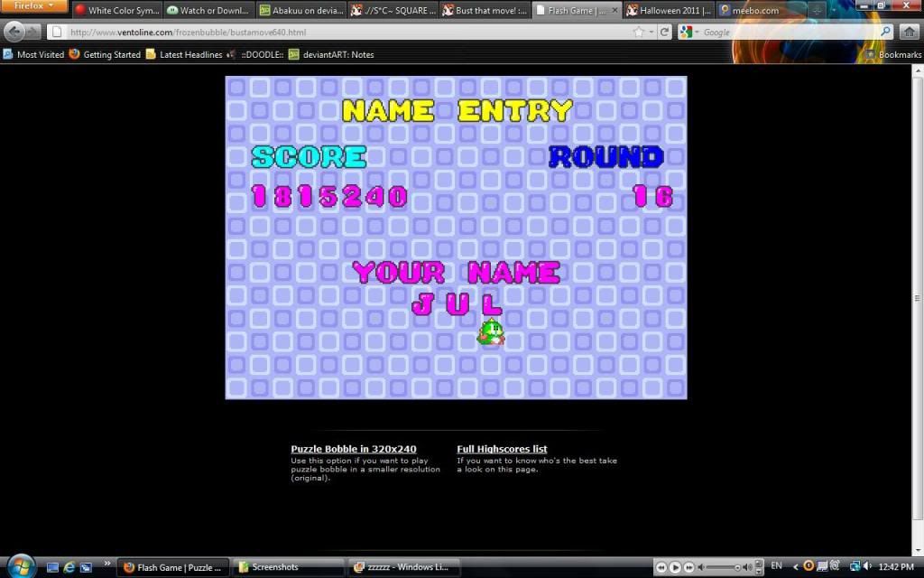Open the Full Highscores list link
This screenshot has width=924, height=578.
(x=502, y=449)
